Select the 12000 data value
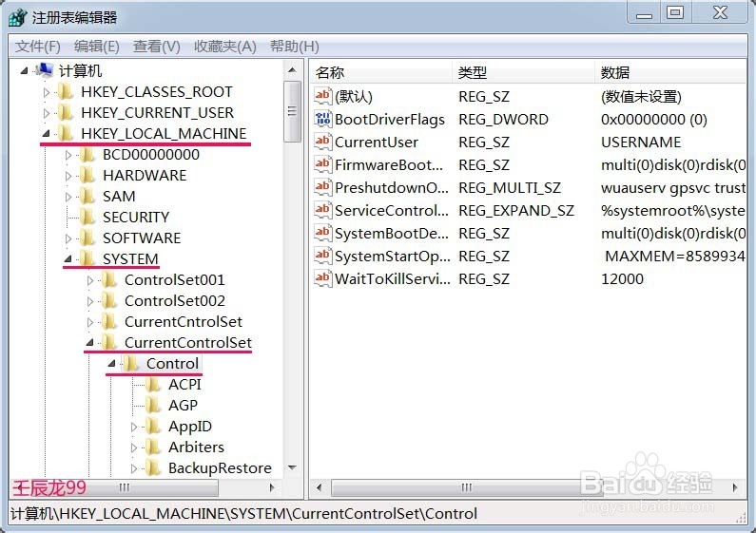The width and height of the screenshot is (756, 533). pos(622,279)
